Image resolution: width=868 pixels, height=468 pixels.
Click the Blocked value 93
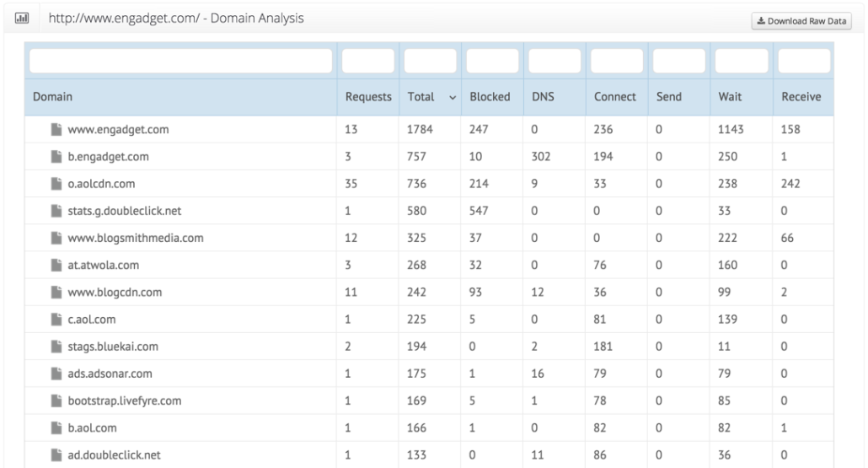(x=475, y=293)
